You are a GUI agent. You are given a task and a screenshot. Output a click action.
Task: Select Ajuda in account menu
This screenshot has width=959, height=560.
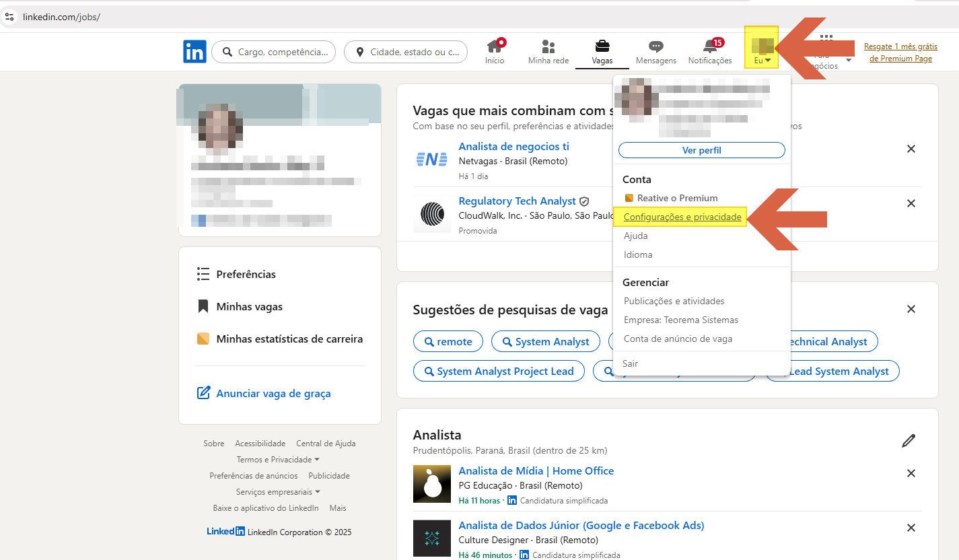[636, 236]
